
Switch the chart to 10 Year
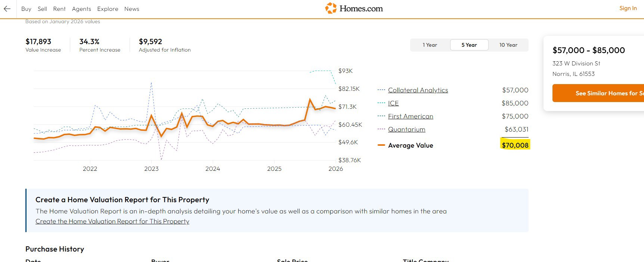tap(508, 45)
